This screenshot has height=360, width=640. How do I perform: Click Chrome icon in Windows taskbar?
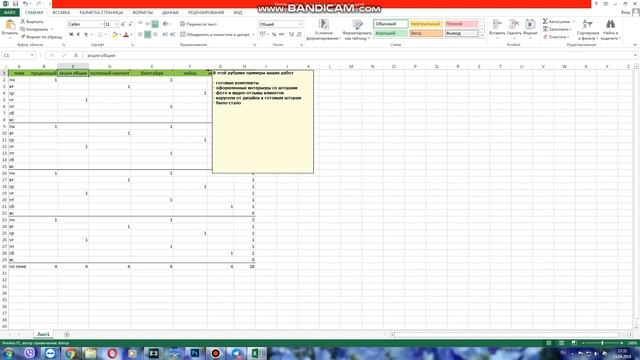[70, 353]
